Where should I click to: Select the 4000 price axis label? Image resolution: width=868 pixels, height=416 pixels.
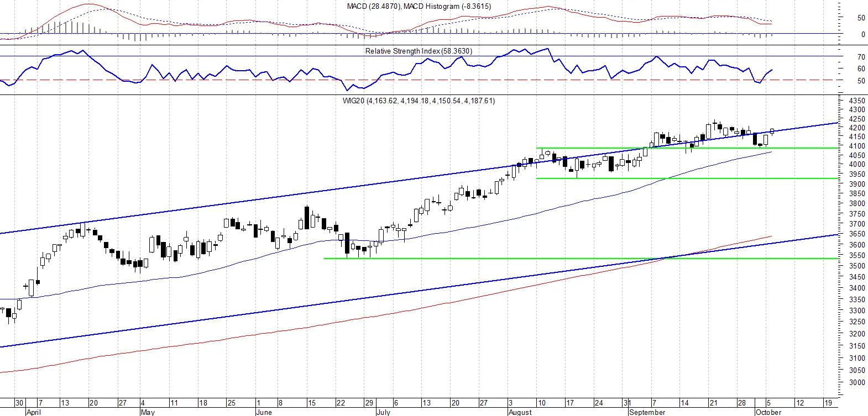857,165
